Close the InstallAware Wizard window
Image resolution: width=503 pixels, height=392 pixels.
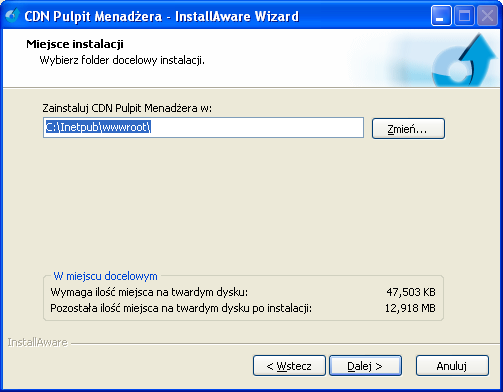(x=487, y=15)
